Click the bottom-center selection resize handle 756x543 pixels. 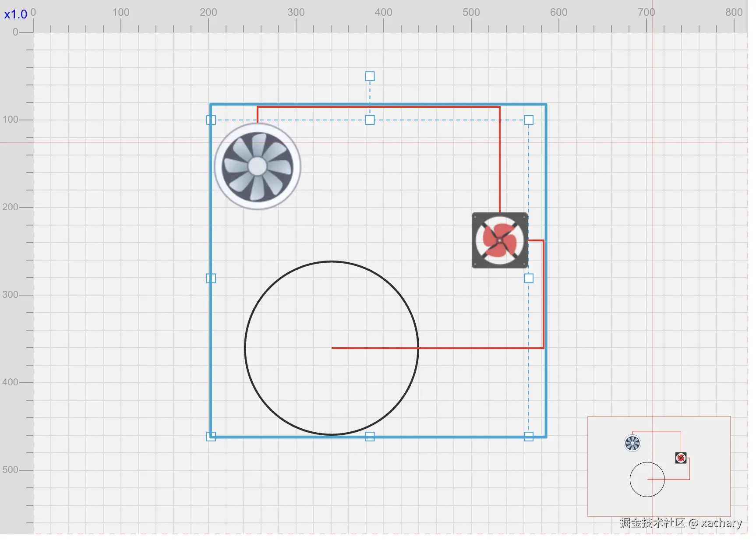pos(370,437)
